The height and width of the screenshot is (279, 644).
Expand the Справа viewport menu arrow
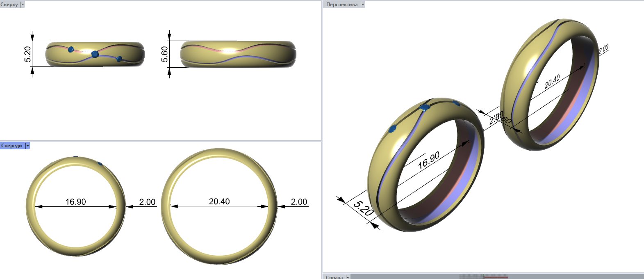click(348, 277)
